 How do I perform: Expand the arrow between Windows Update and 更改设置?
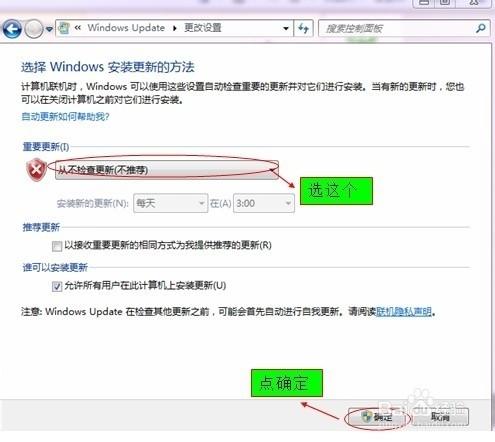[175, 28]
